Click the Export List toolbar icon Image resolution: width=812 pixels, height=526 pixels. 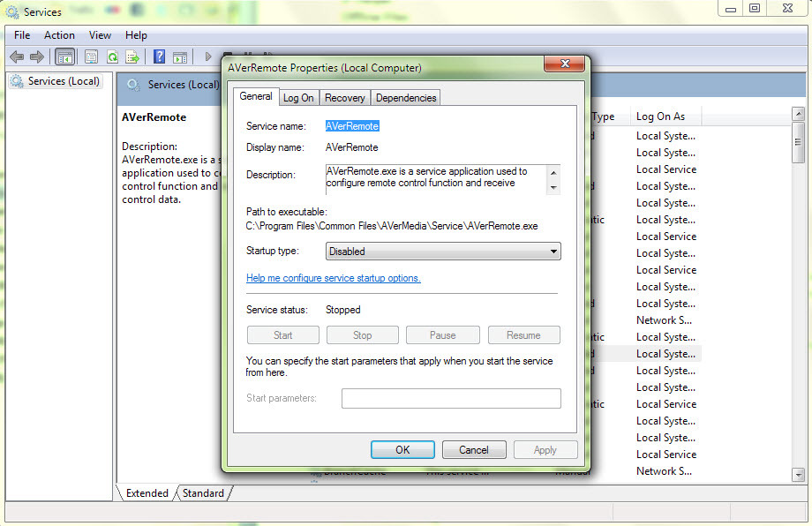132,57
